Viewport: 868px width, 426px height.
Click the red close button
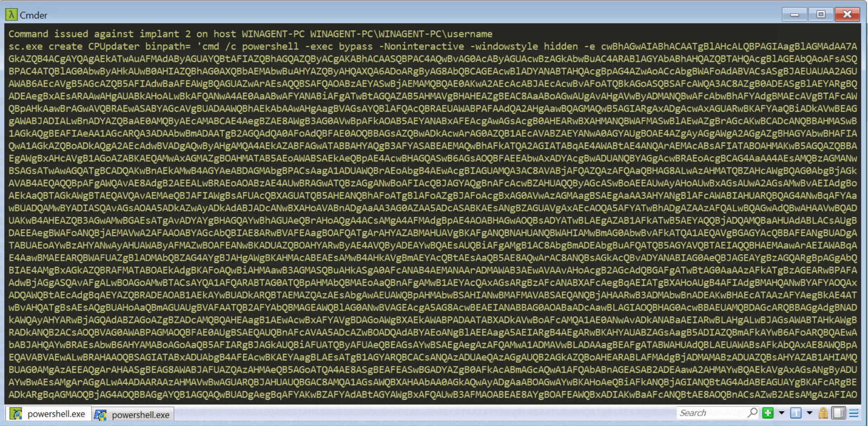coord(847,14)
